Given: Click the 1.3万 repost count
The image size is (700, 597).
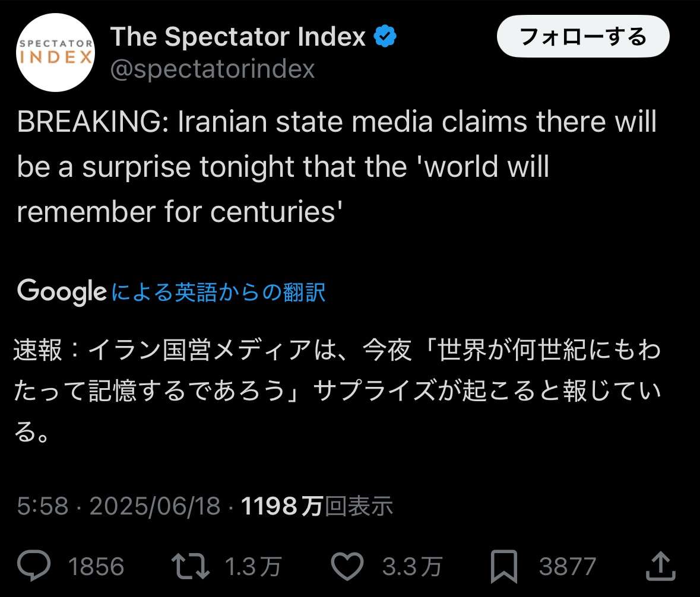Looking at the screenshot, I should pos(252,567).
